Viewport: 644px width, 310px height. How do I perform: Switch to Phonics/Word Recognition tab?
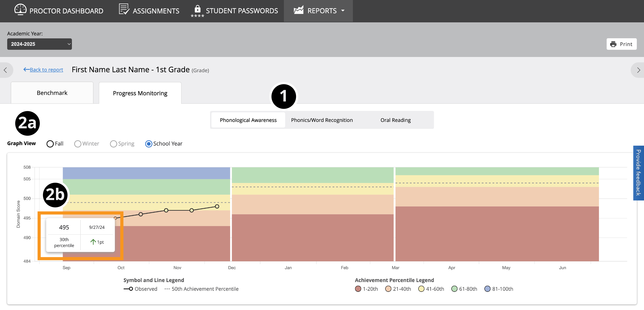(322, 120)
